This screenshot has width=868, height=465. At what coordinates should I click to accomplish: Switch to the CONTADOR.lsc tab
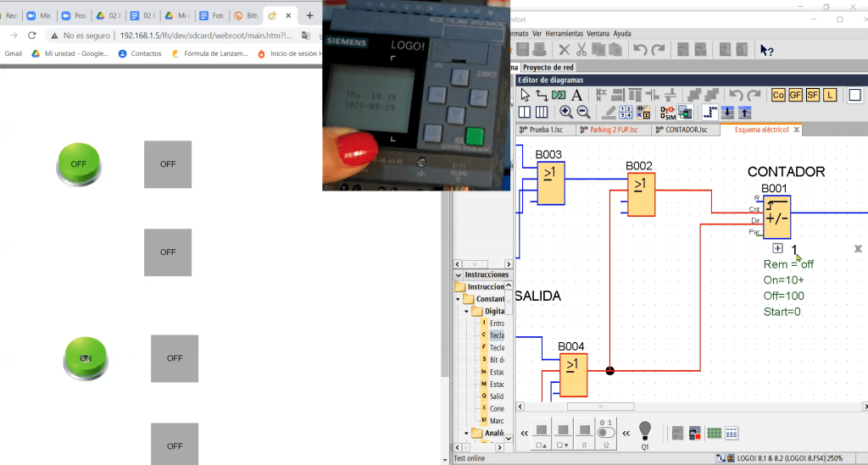(x=686, y=130)
